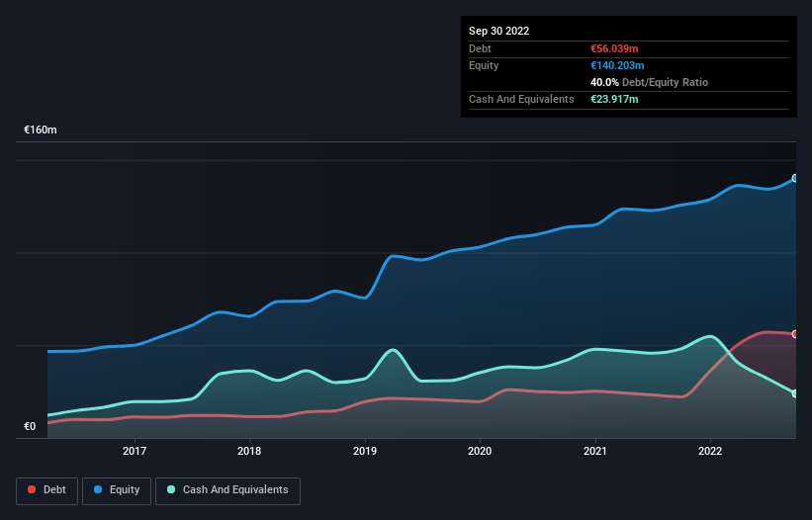This screenshot has height=520, width=812.
Task: Toggle the Cash And Equivalents legend button
Action: 227,490
